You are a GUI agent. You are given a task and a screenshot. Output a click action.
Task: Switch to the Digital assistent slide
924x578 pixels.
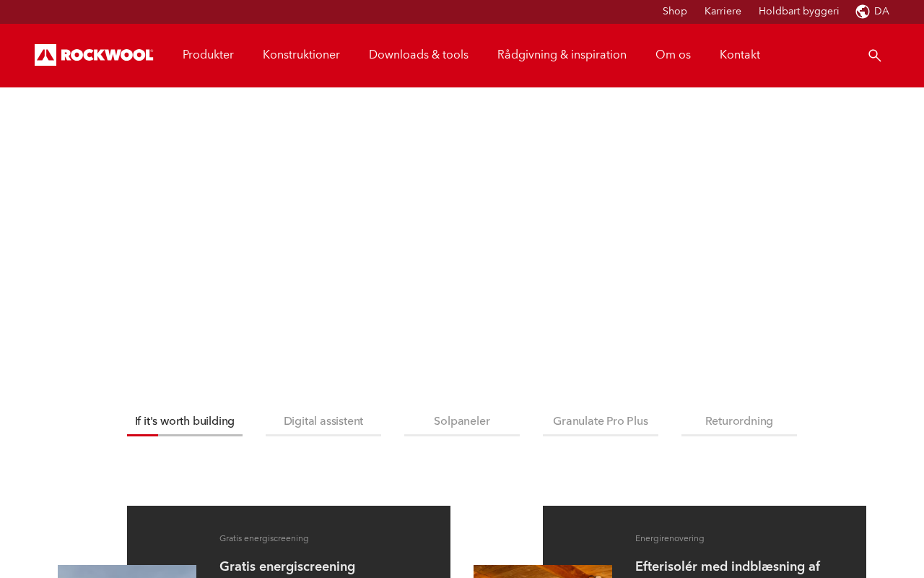pyautogui.click(x=323, y=422)
